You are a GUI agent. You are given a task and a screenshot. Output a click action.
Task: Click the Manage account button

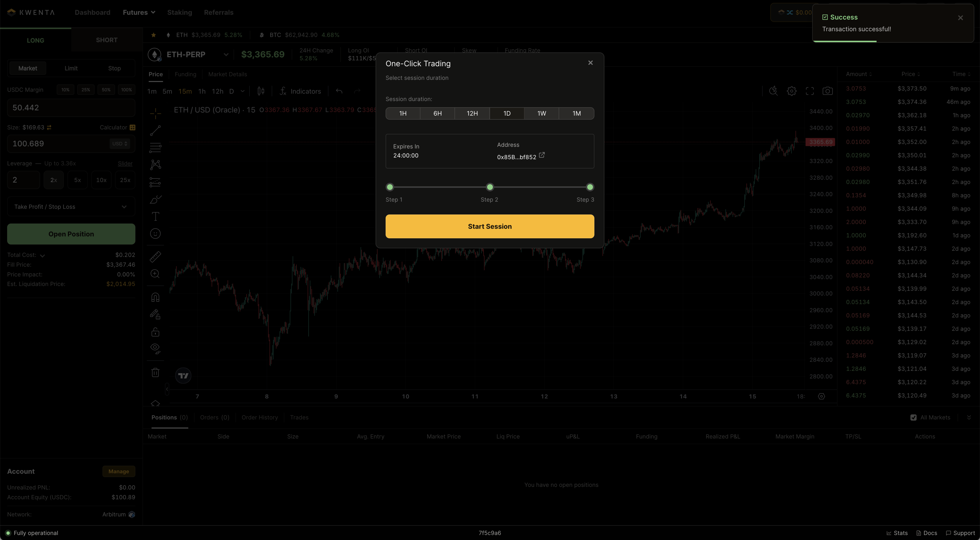[119, 472]
